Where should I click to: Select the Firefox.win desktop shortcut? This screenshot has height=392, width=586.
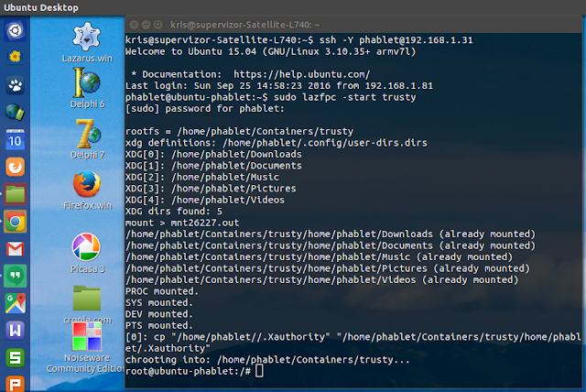pyautogui.click(x=87, y=191)
